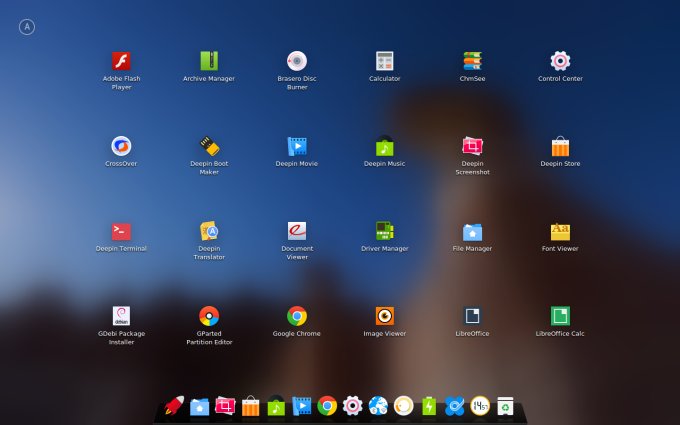The image size is (680, 425).
Task: Launch Driver Manager
Action: click(x=384, y=231)
